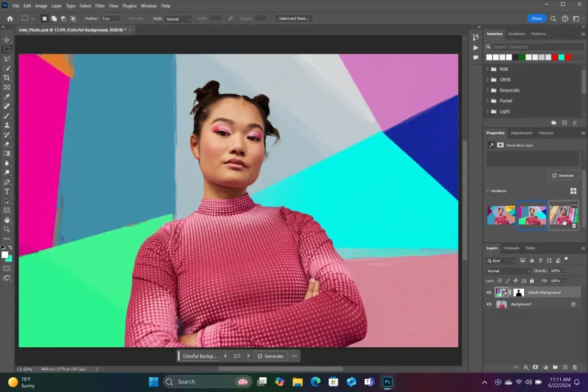588x392 pixels.
Task: Open Microsoft Edge from the taskbar
Action: [315, 382]
